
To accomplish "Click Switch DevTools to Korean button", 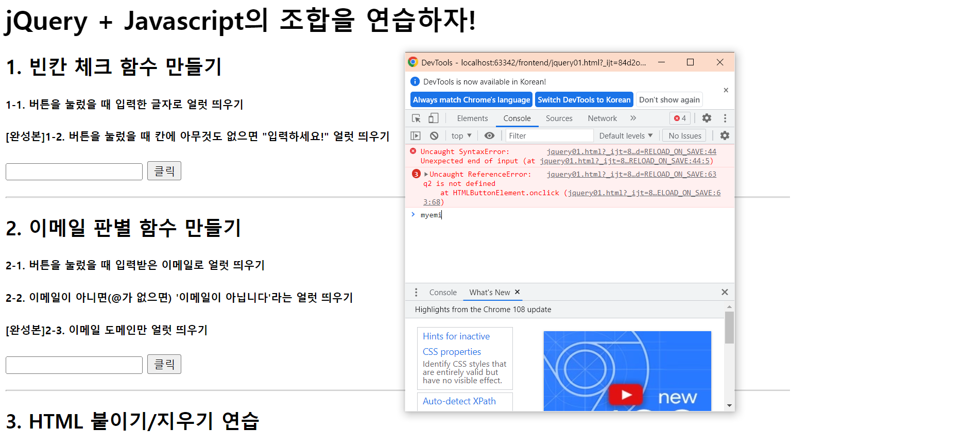I will click(584, 100).
